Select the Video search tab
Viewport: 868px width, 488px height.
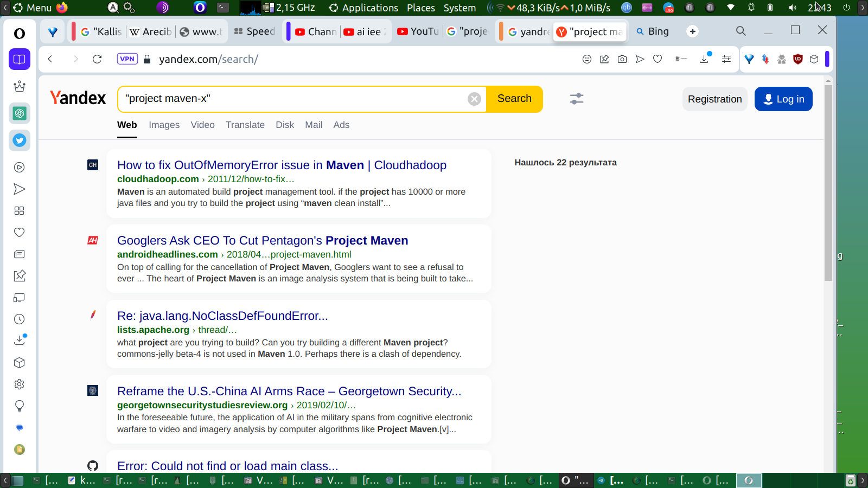tap(203, 125)
